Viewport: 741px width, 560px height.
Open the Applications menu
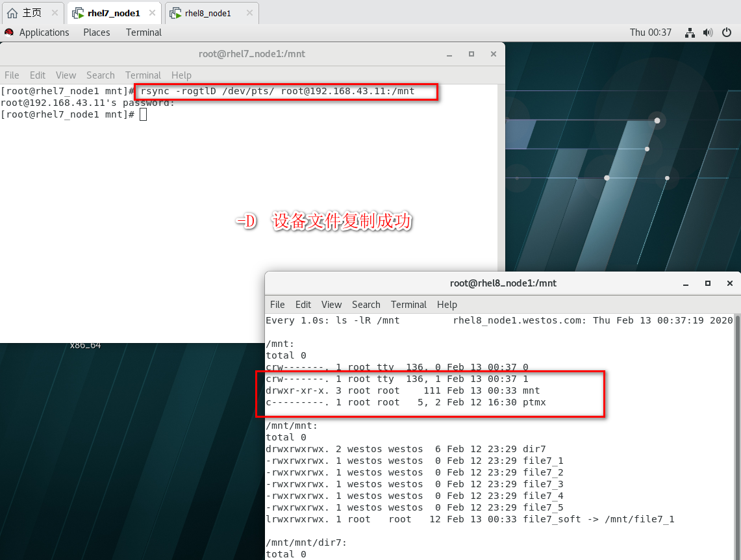click(44, 32)
